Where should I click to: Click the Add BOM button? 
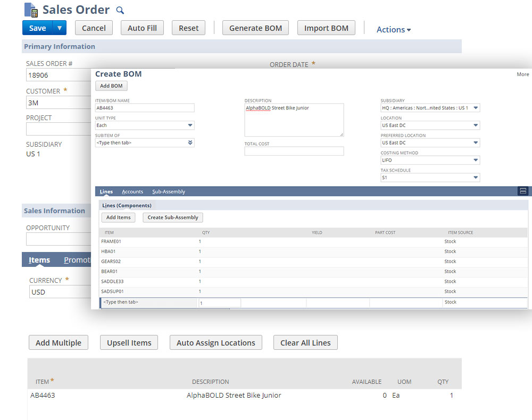click(x=111, y=86)
